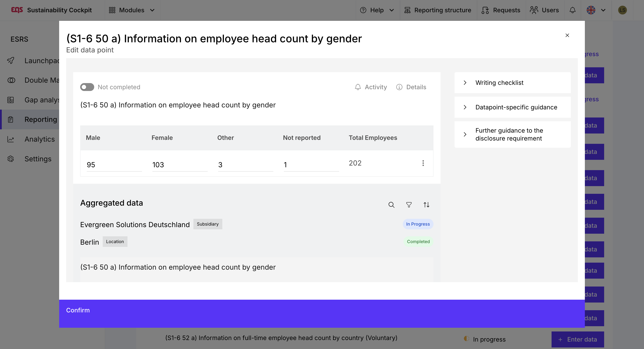644x349 pixels.
Task: Open the Help menu
Action: [x=377, y=10]
